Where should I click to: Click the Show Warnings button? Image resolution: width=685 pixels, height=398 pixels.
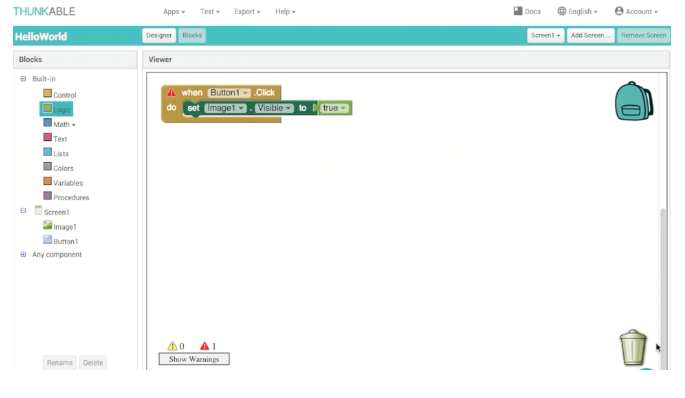194,359
